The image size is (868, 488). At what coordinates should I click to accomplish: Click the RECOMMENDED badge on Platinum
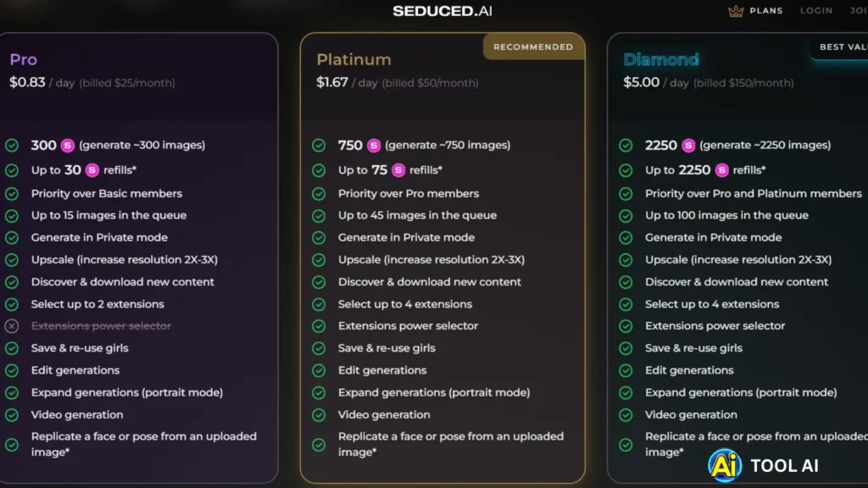533,47
